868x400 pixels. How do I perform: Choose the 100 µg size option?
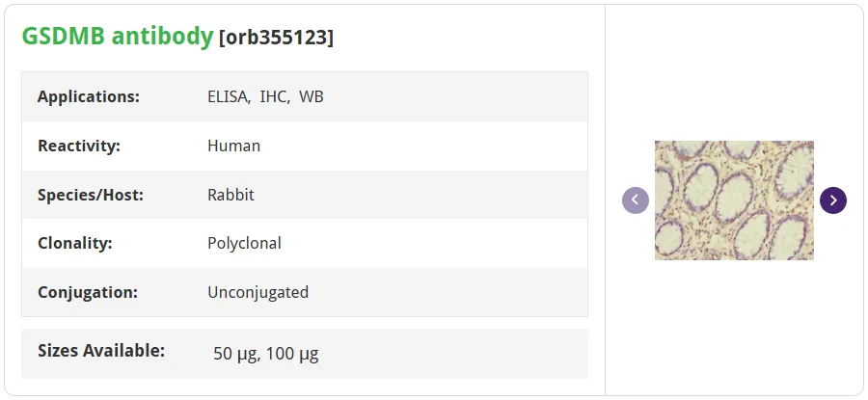[x=292, y=354]
